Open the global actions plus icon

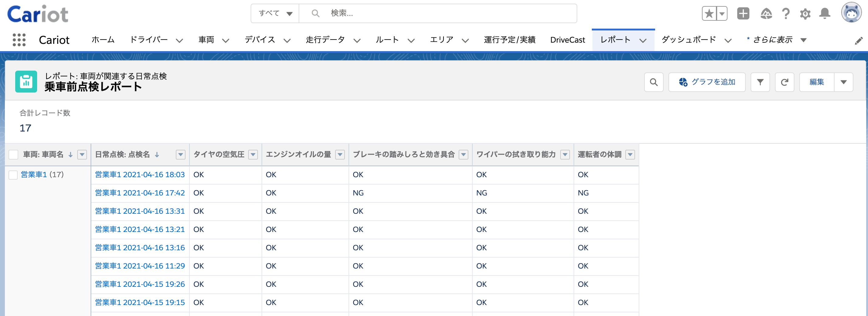tap(743, 13)
